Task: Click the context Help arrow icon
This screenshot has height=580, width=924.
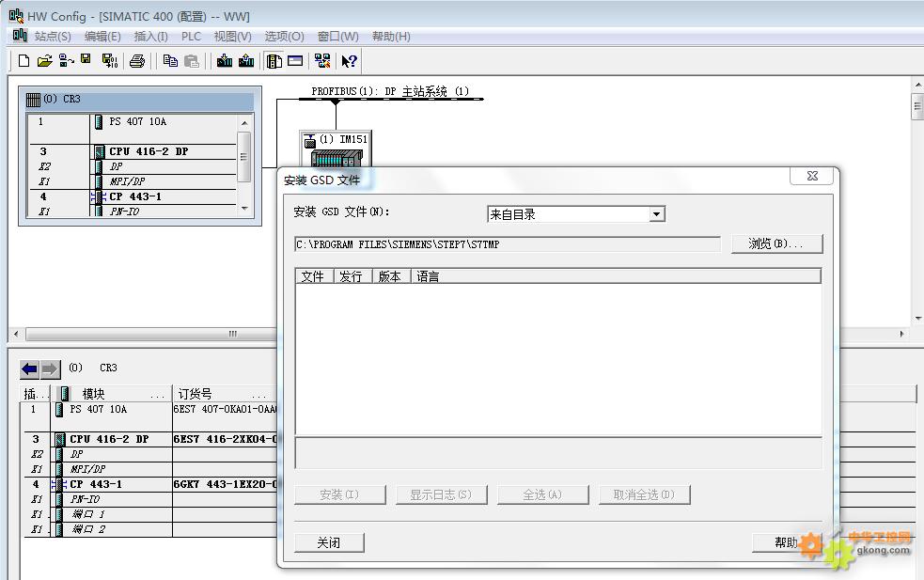Action: (x=349, y=61)
